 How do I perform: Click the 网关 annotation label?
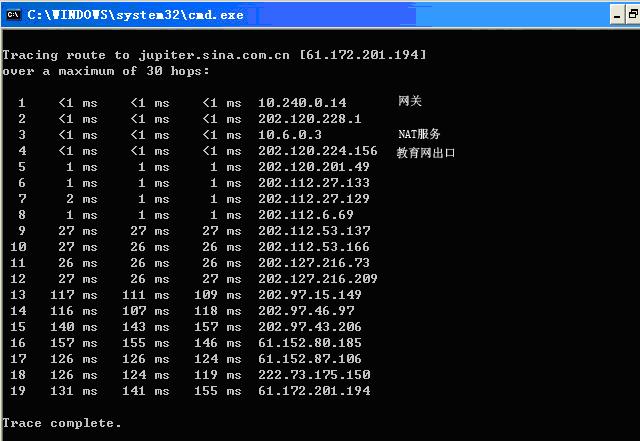410,102
